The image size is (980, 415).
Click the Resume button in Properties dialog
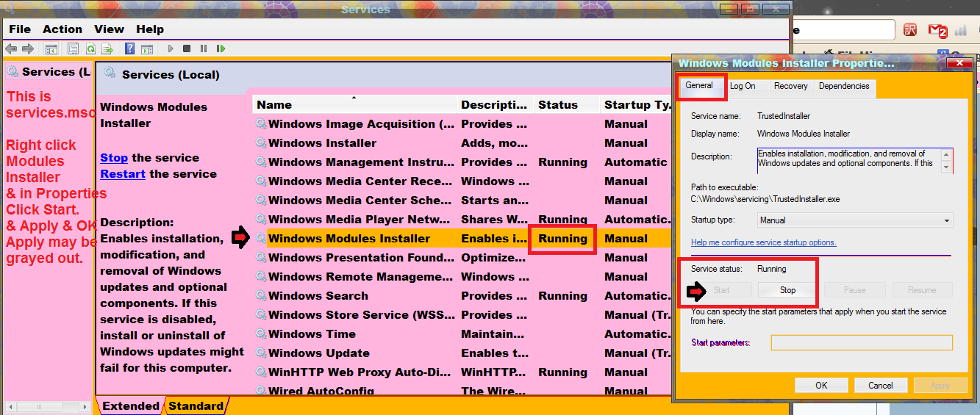point(922,290)
